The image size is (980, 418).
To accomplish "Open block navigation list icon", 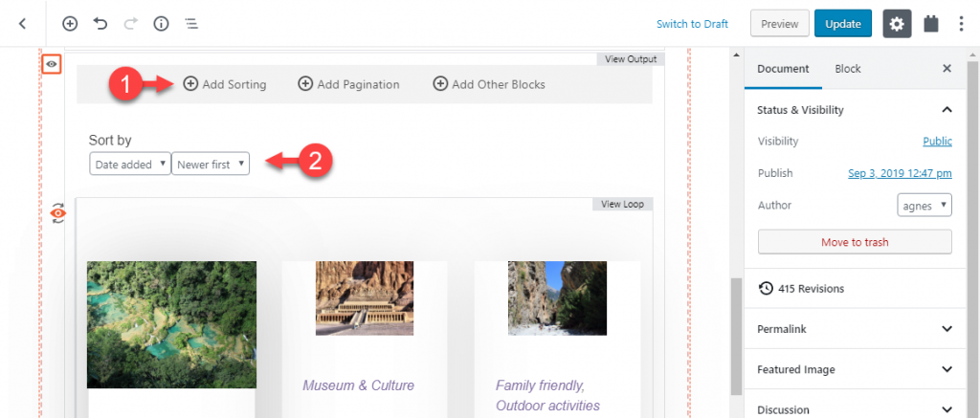I will coord(191,24).
